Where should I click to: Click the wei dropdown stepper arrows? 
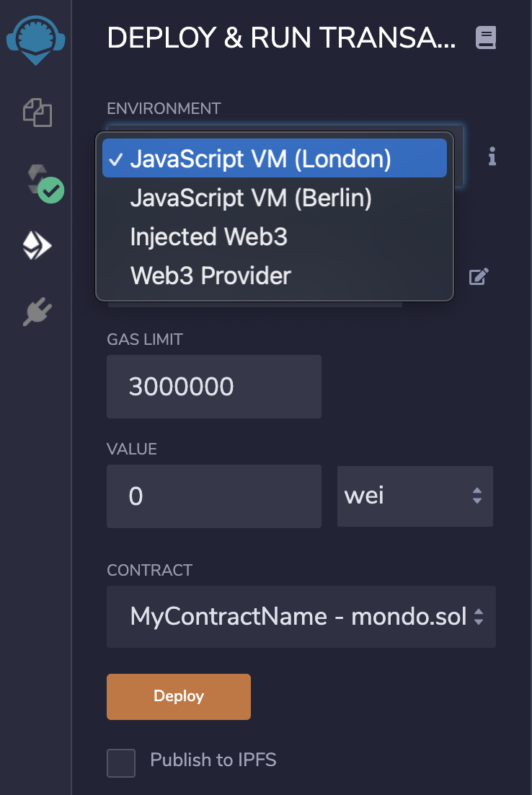coord(477,496)
